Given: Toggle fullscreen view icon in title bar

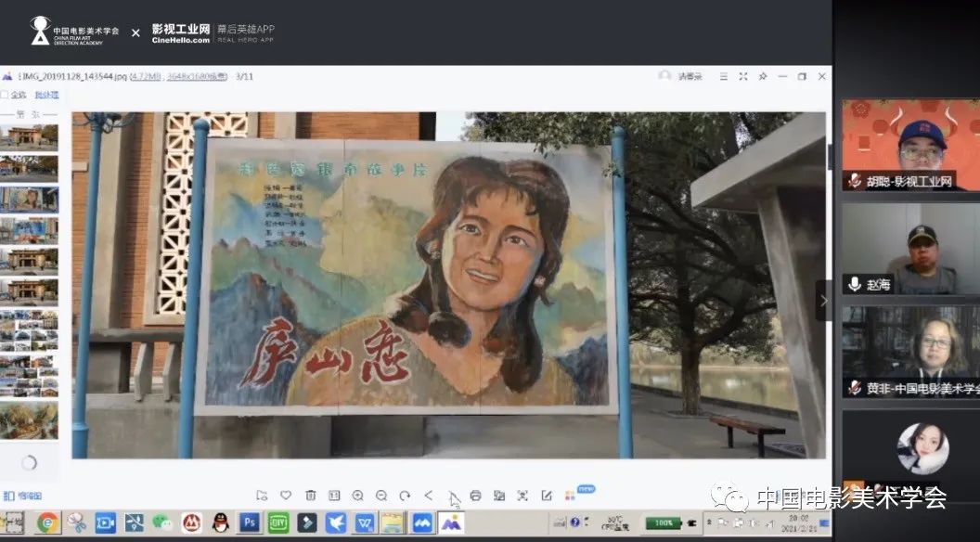Looking at the screenshot, I should tap(742, 76).
